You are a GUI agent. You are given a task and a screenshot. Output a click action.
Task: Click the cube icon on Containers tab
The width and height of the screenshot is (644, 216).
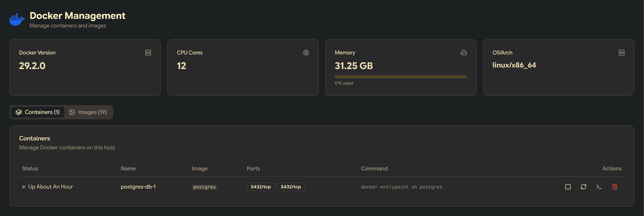click(x=19, y=112)
